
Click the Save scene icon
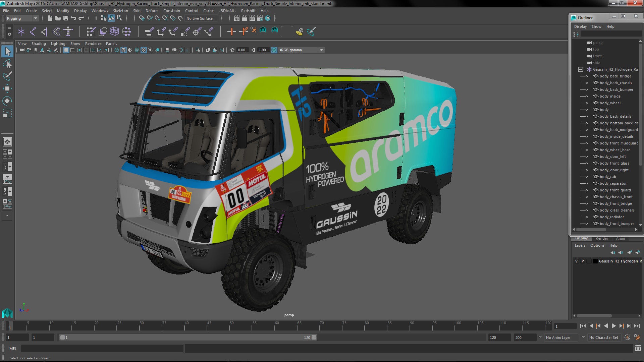point(66,18)
